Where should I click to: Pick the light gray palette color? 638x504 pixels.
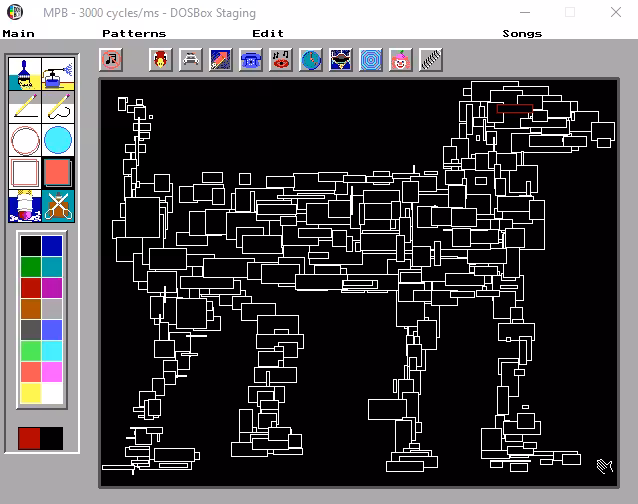[x=52, y=309]
